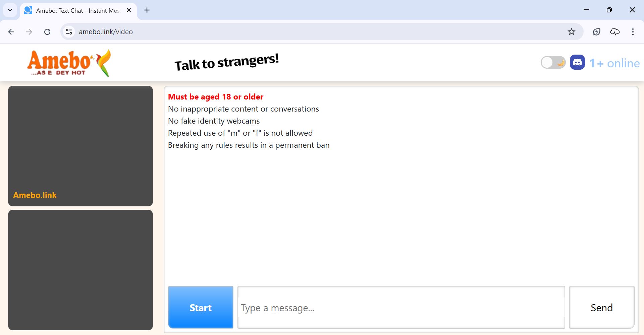Click the lower empty video panel
Image resolution: width=644 pixels, height=335 pixels.
pos(80,270)
